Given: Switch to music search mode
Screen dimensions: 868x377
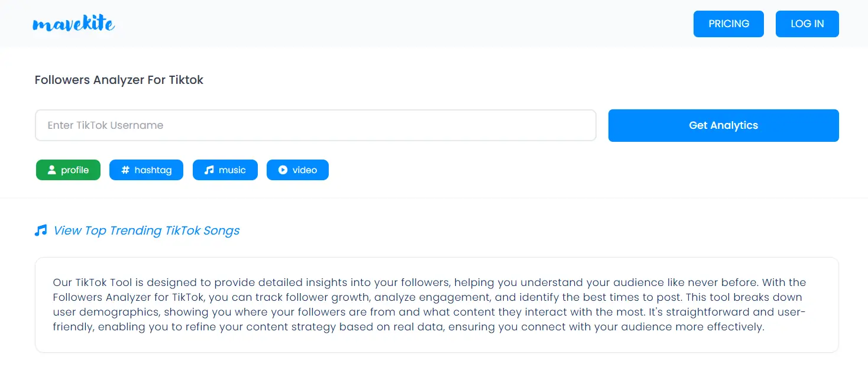Looking at the screenshot, I should click(225, 170).
